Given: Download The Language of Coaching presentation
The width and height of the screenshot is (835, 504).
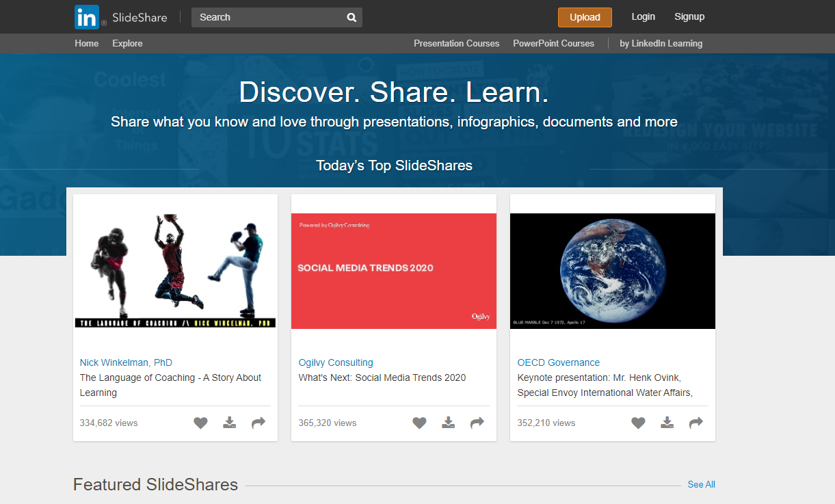Looking at the screenshot, I should 229,423.
